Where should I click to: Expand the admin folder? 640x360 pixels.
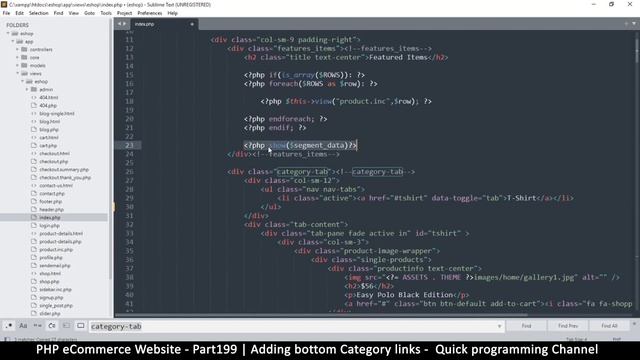click(27, 89)
